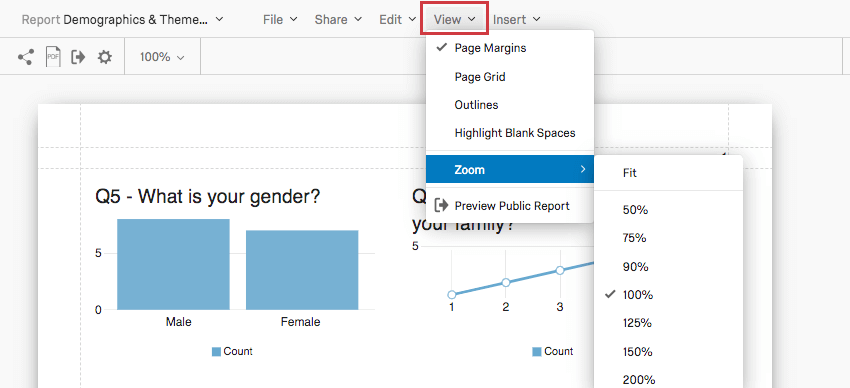
Task: Click the Zoom submenu arrow chevron
Action: coord(583,170)
